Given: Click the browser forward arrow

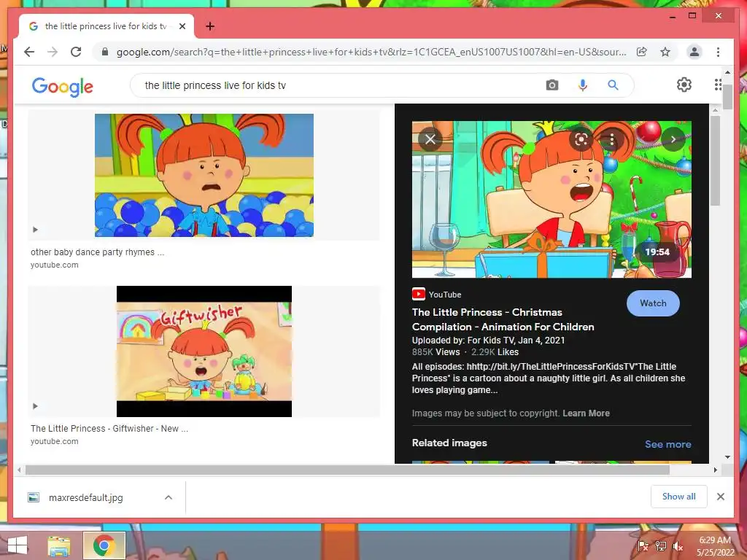Looking at the screenshot, I should [x=53, y=52].
